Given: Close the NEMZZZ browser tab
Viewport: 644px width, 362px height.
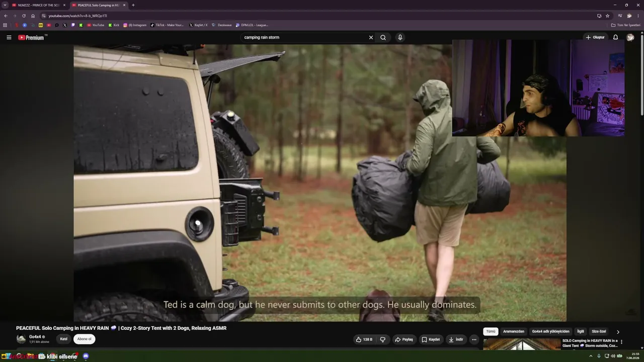Looking at the screenshot, I should click(x=64, y=5).
